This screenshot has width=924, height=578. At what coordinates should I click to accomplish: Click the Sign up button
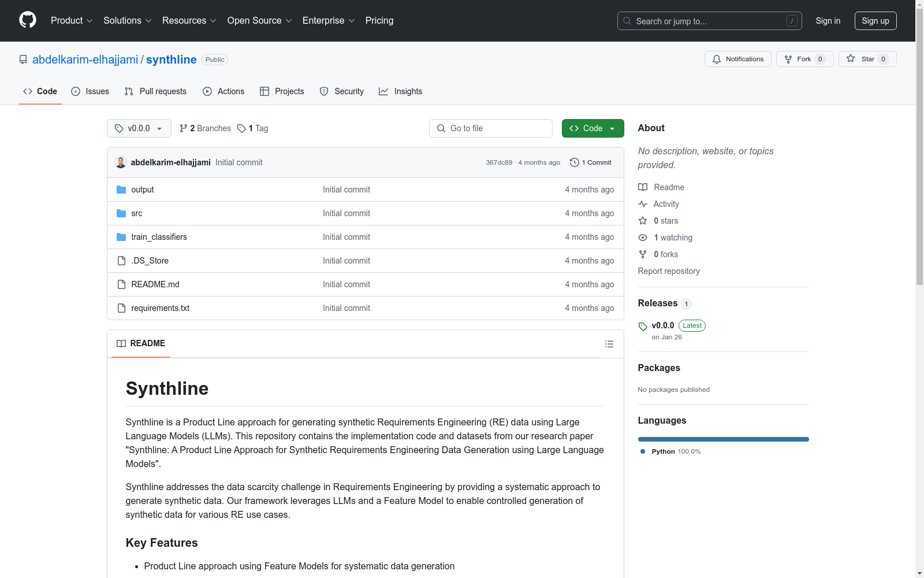click(875, 21)
